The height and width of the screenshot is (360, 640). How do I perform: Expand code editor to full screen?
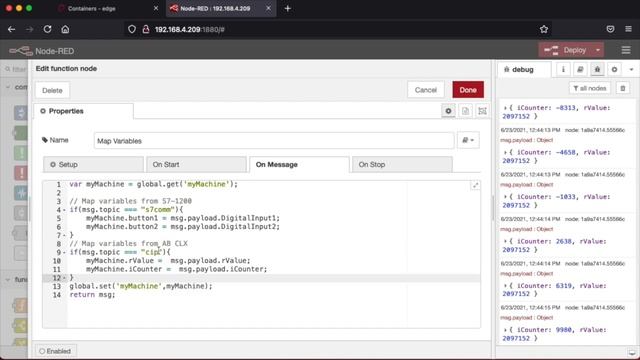(476, 186)
